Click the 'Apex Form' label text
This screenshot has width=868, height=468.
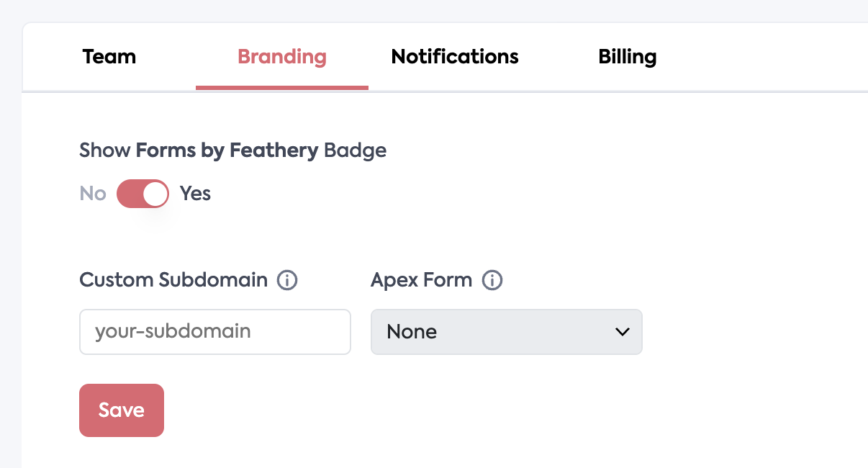[421, 280]
